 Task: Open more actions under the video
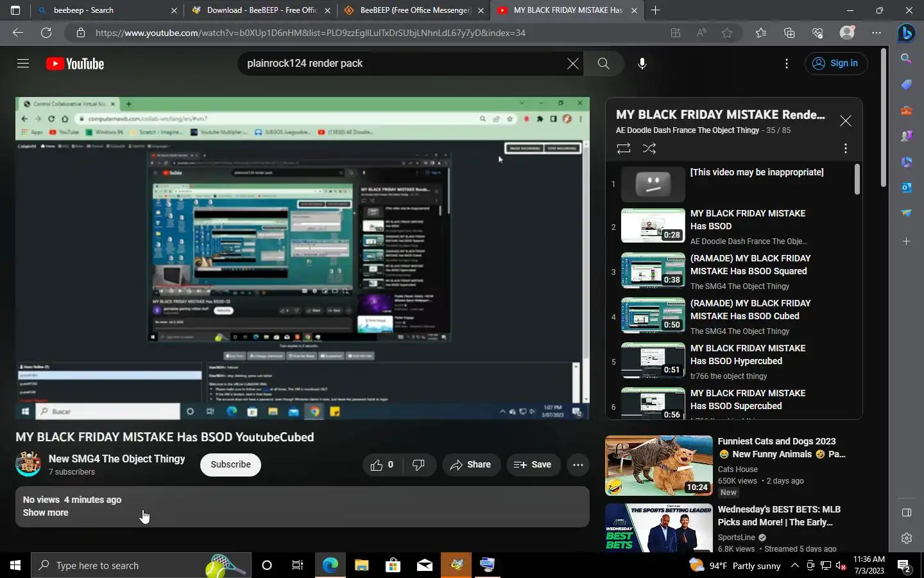point(577,465)
